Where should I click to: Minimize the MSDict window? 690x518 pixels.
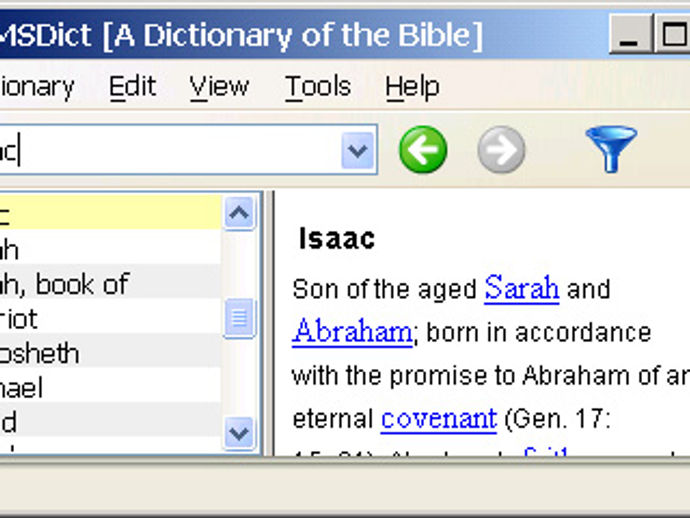coord(630,34)
